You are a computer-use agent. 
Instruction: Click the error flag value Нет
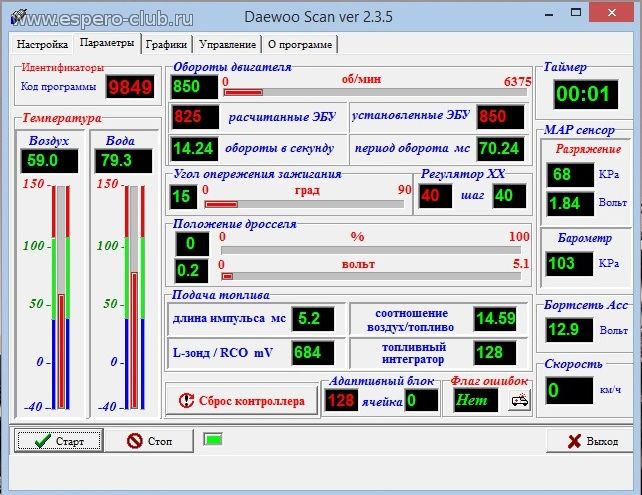[476, 400]
